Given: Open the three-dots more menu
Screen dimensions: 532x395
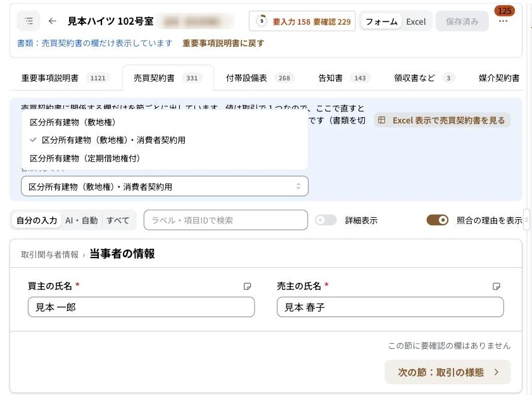Looking at the screenshot, I should [503, 22].
